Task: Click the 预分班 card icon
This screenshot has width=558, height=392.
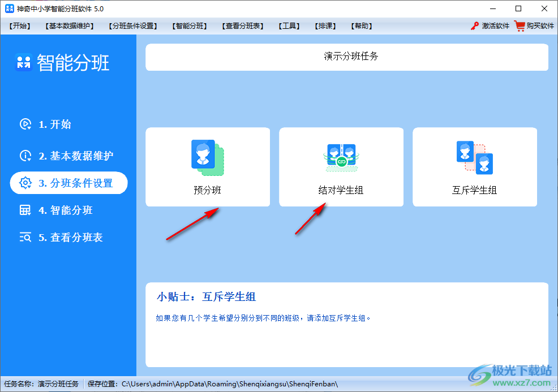Action: point(208,158)
